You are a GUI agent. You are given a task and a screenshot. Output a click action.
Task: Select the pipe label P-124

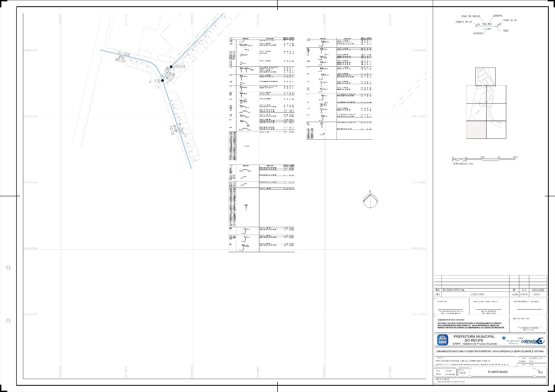tap(124, 53)
